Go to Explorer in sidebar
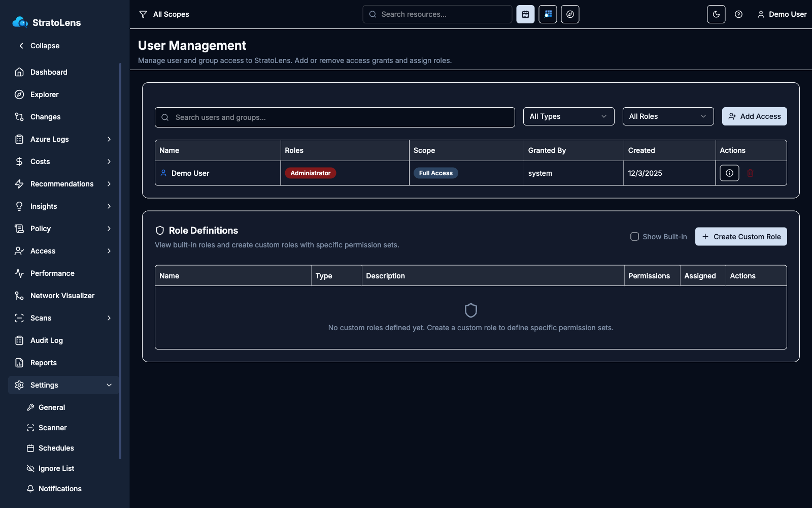The width and height of the screenshot is (812, 508). tap(63, 94)
